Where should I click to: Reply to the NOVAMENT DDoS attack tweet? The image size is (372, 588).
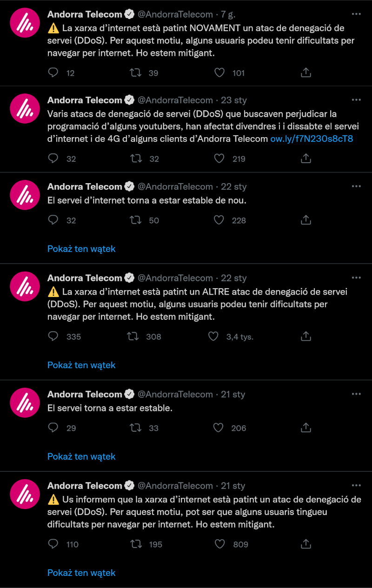(53, 73)
